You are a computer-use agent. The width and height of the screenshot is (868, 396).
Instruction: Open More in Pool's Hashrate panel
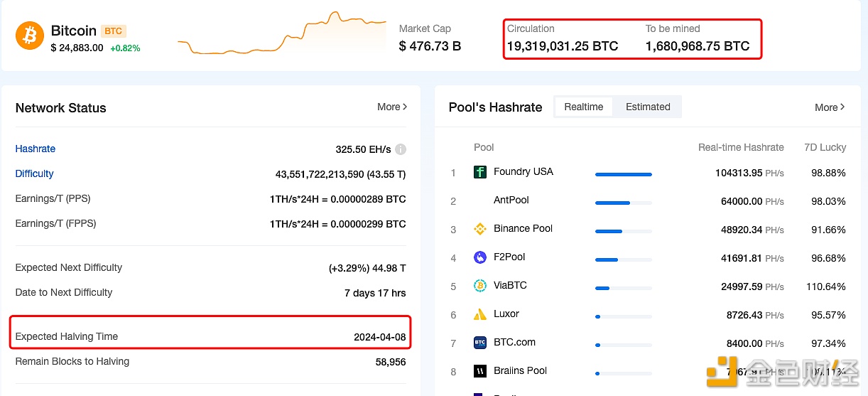coord(830,107)
